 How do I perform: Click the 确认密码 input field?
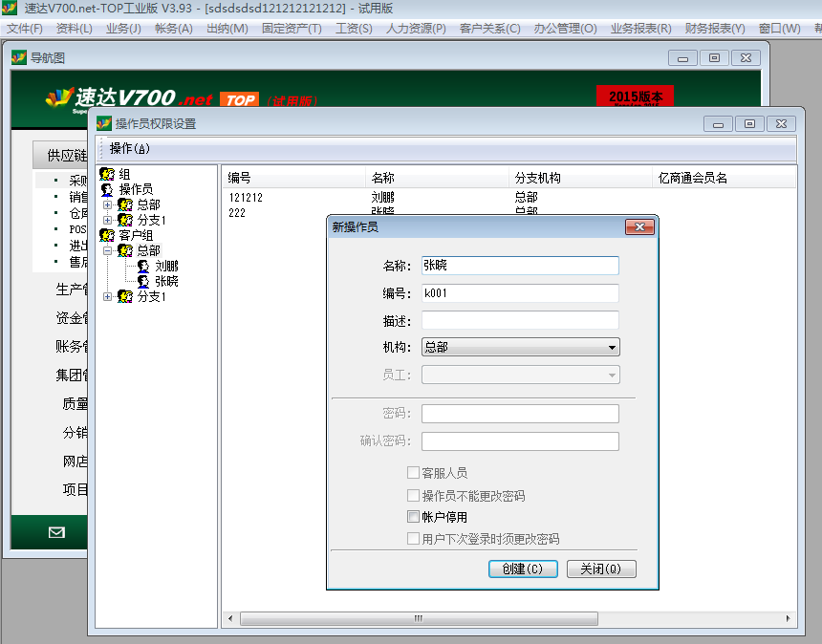pyautogui.click(x=520, y=440)
